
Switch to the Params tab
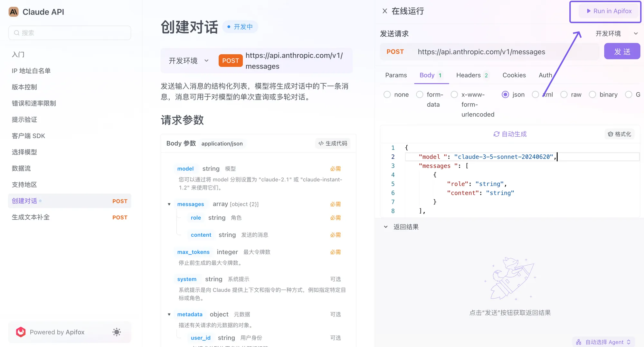pos(396,75)
